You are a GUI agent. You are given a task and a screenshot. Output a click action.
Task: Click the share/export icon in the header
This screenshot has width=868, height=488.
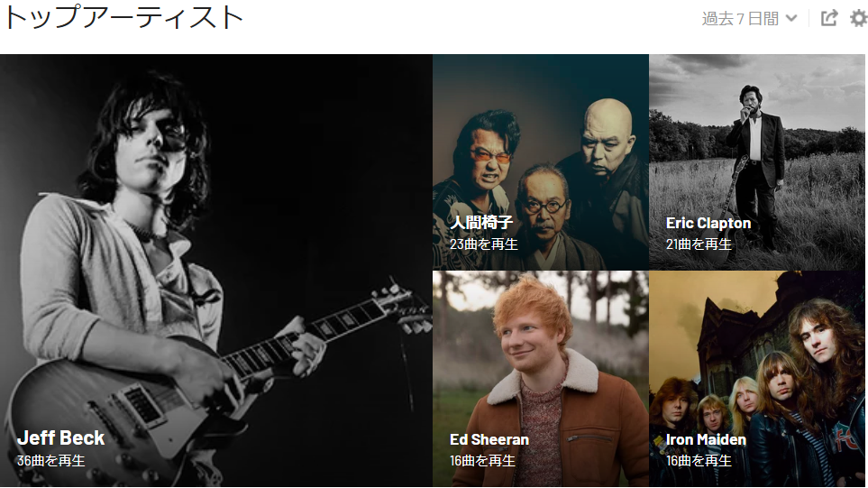[828, 18]
